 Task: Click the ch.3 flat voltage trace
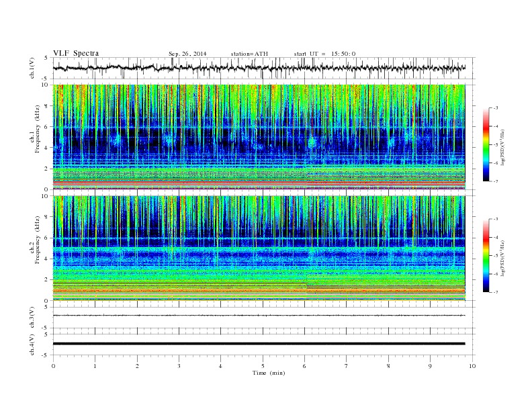(259, 316)
